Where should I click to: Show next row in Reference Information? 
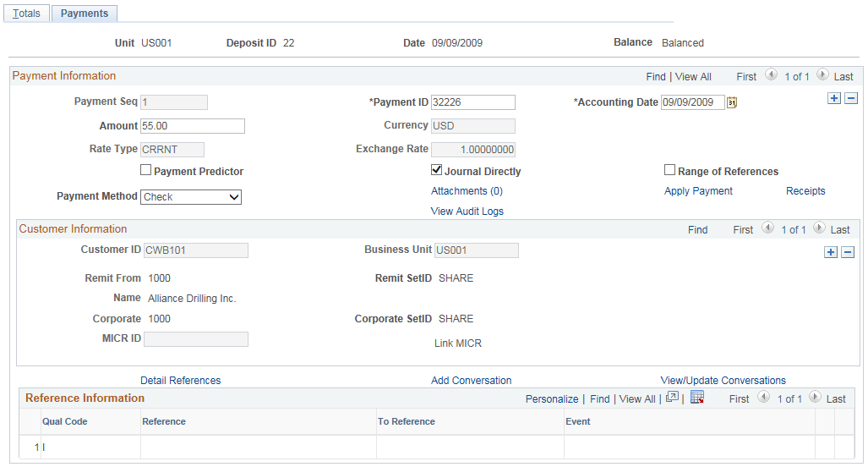pyautogui.click(x=815, y=397)
